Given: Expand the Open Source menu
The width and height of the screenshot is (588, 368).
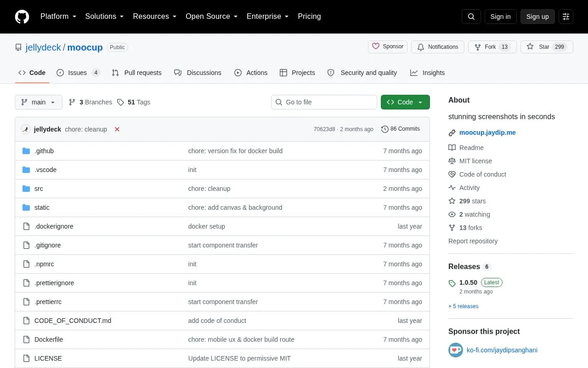Looking at the screenshot, I should (x=212, y=17).
